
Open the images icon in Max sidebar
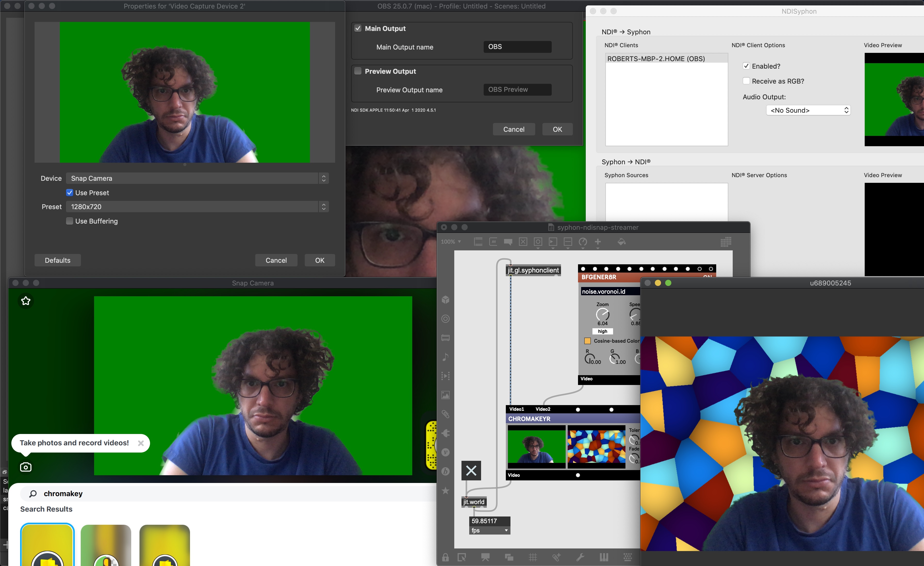pos(445,395)
